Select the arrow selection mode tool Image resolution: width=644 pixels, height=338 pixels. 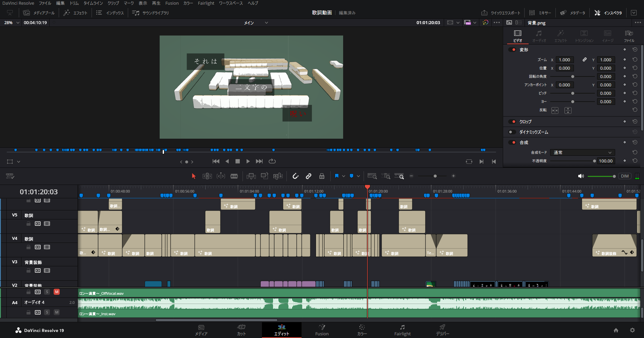194,176
